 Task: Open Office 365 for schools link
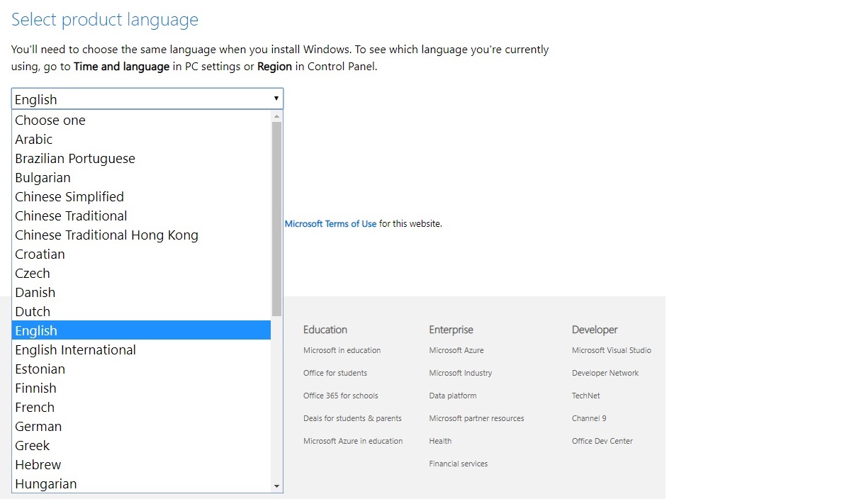[x=340, y=396]
